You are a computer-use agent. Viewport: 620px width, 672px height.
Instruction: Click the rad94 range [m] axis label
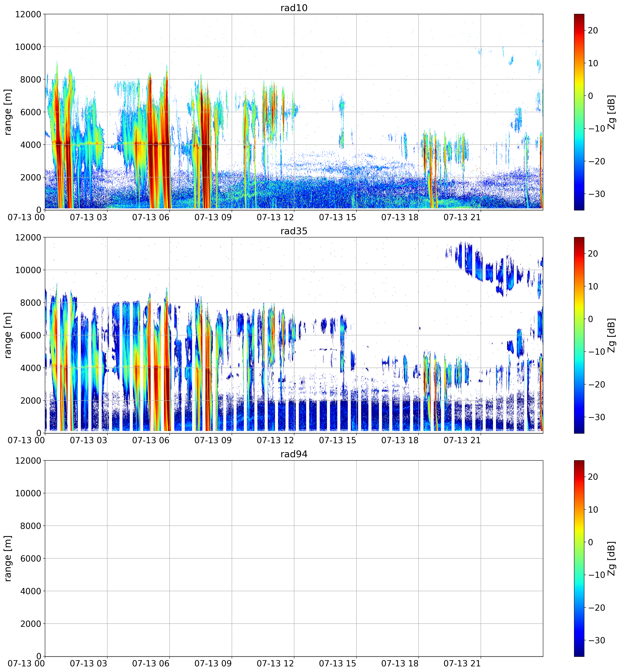(8, 558)
